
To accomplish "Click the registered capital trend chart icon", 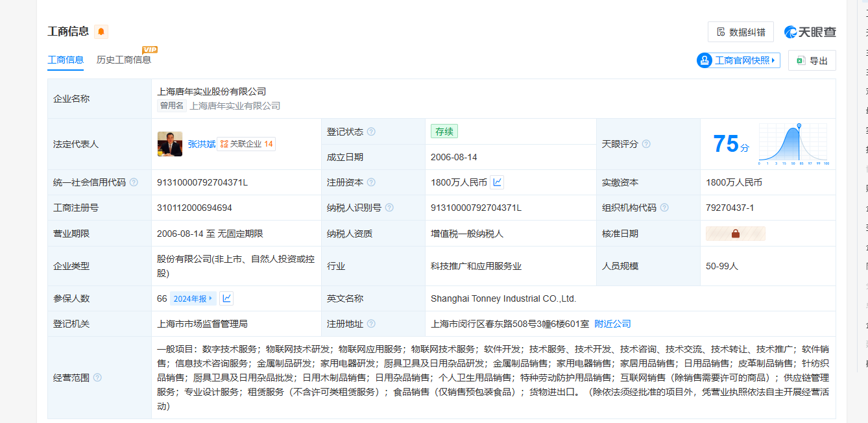I will pyautogui.click(x=497, y=182).
